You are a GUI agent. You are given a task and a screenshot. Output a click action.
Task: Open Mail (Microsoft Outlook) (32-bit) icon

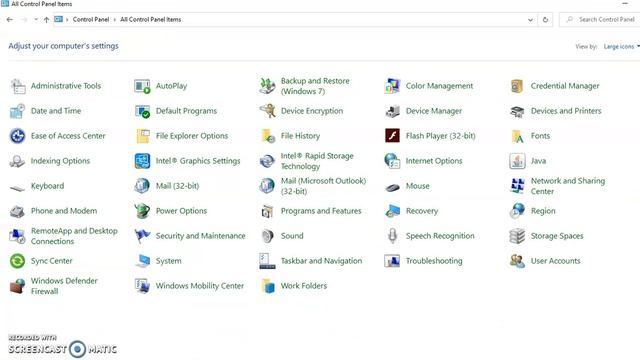point(267,186)
